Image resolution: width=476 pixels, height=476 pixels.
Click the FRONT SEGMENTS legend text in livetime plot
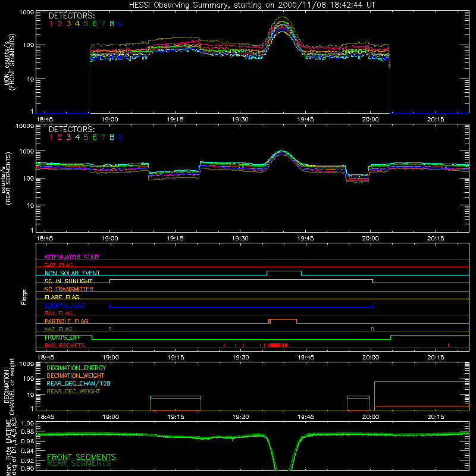pos(82,457)
